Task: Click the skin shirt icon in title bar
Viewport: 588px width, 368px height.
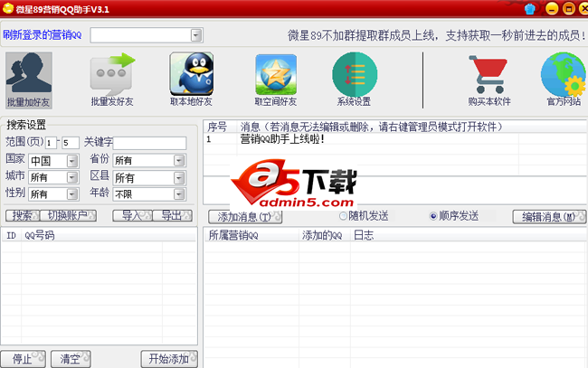Action: [x=529, y=9]
